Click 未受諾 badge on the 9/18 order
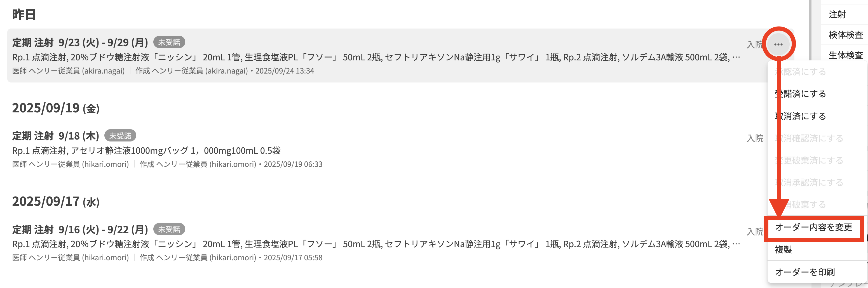 pyautogui.click(x=120, y=136)
